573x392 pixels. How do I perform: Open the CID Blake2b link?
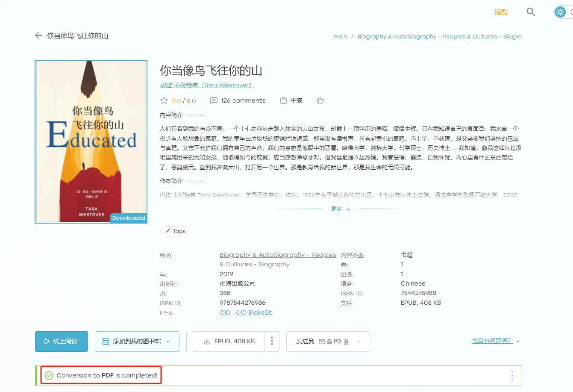tap(254, 312)
